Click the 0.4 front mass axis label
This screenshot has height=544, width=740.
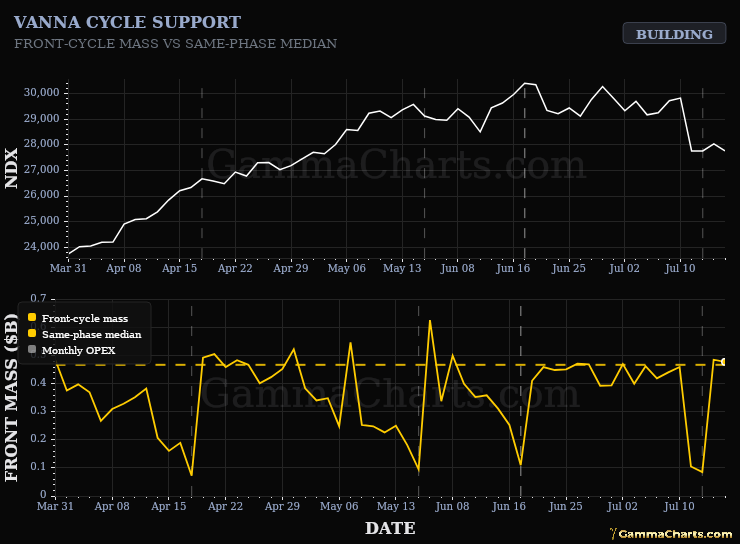click(x=38, y=383)
